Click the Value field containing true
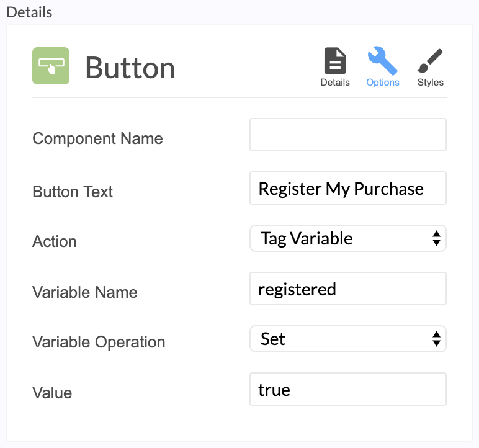The image size is (479, 448). coord(348,389)
